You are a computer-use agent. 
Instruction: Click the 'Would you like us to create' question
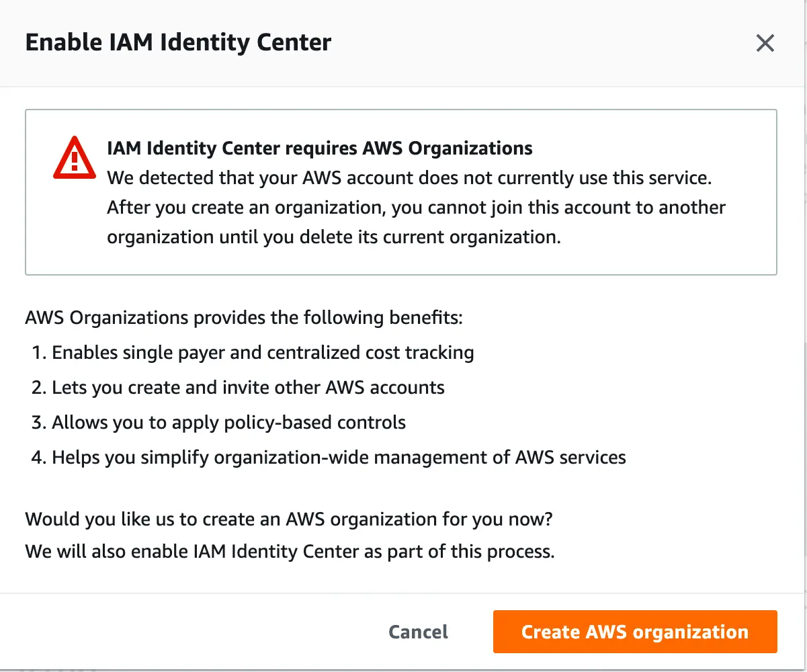click(x=293, y=519)
